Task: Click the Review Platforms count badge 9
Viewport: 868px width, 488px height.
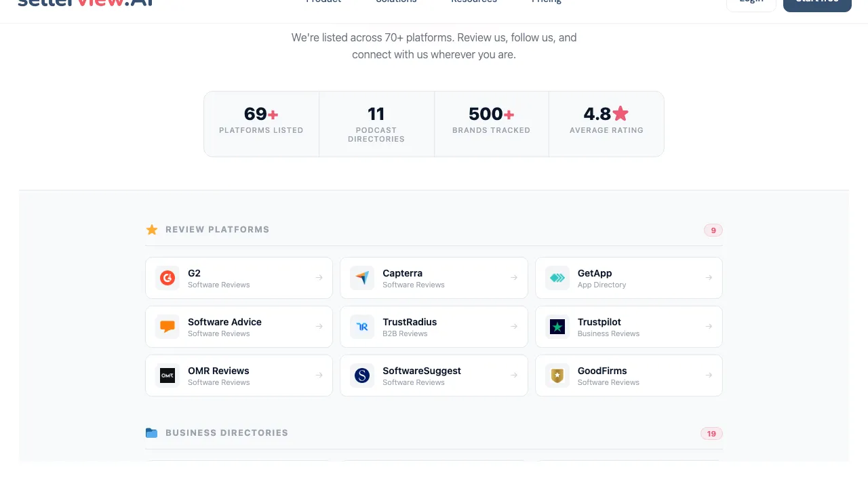Action: pos(713,230)
